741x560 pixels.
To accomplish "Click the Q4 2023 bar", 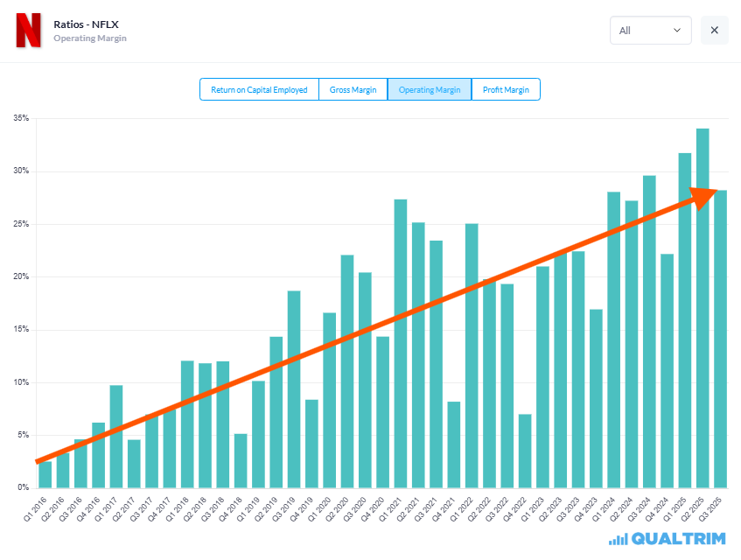I will pyautogui.click(x=596, y=398).
